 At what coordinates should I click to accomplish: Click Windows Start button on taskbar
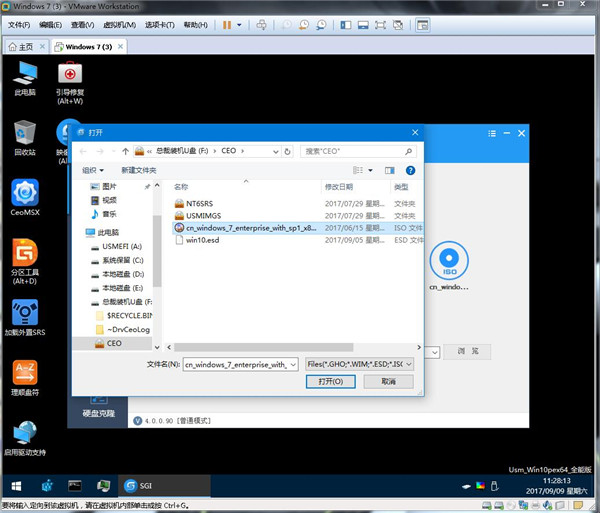(16, 486)
